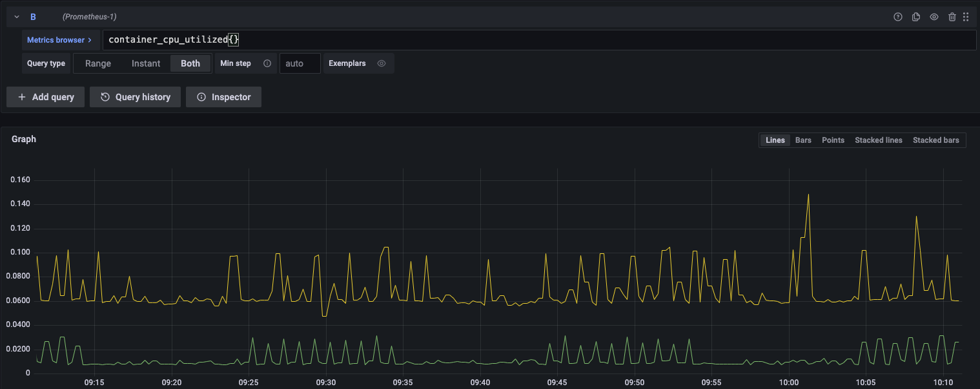Hide query B using the eye icon
Image resolution: width=980 pixels, height=389 pixels.
pos(934,17)
